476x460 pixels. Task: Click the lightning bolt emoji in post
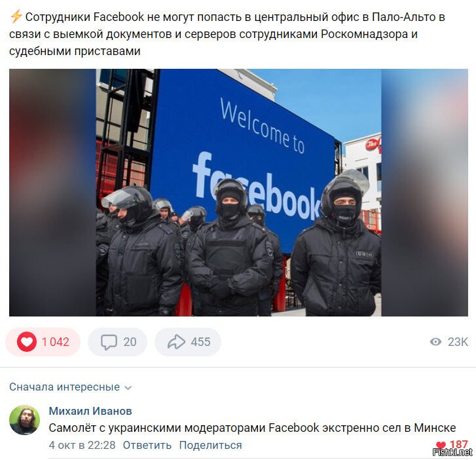[x=16, y=16]
